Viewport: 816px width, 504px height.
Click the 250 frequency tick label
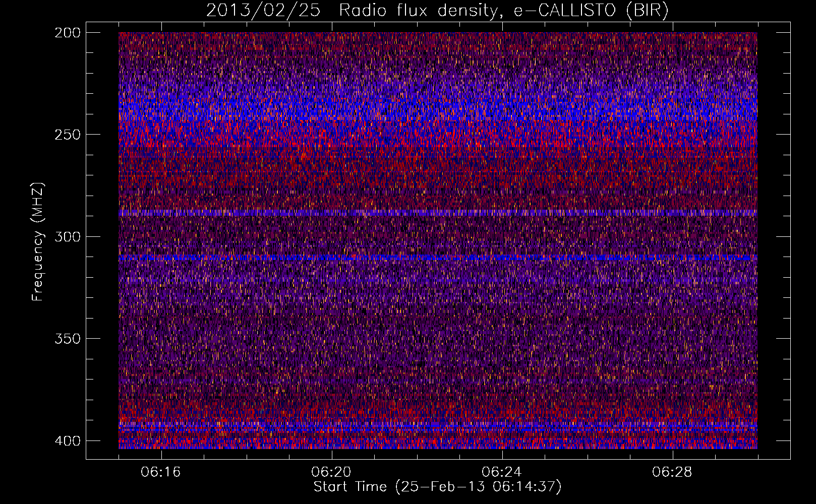[x=67, y=135]
